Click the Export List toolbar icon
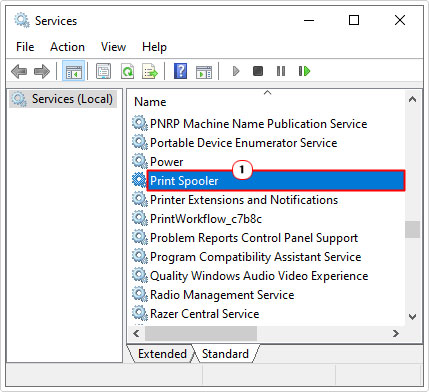 150,71
